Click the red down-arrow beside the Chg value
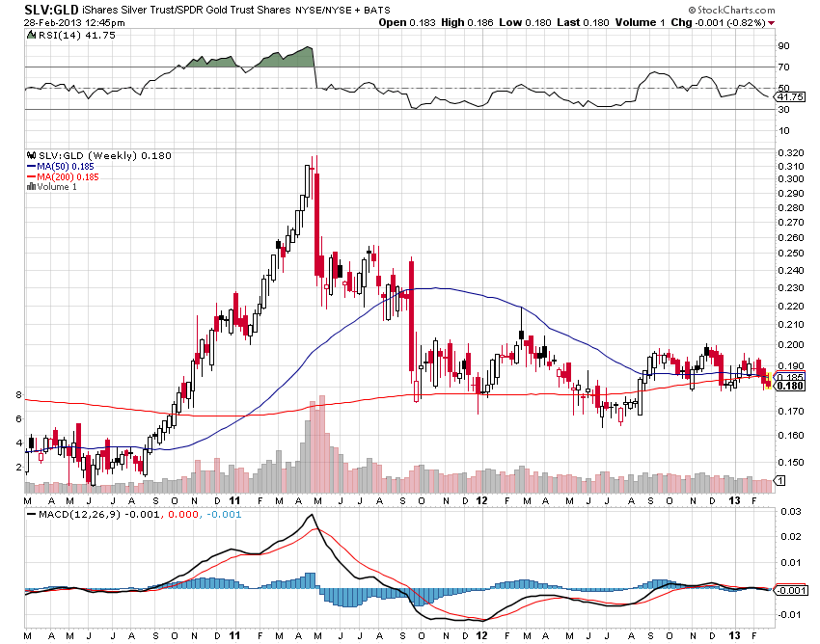The image size is (820, 644). tap(772, 23)
